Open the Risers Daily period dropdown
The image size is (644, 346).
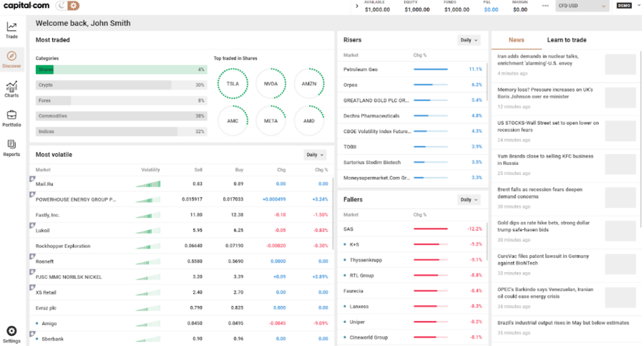(469, 40)
